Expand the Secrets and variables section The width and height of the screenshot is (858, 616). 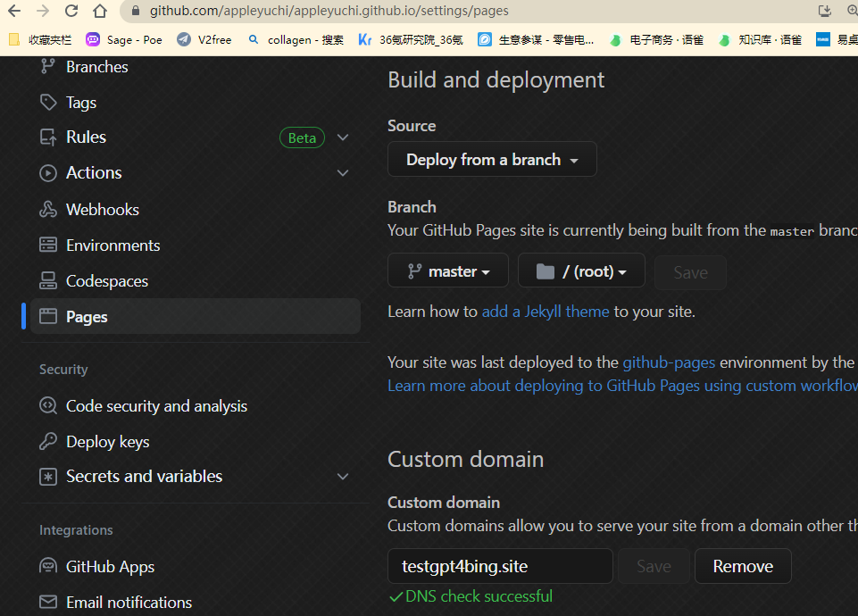pyautogui.click(x=343, y=477)
